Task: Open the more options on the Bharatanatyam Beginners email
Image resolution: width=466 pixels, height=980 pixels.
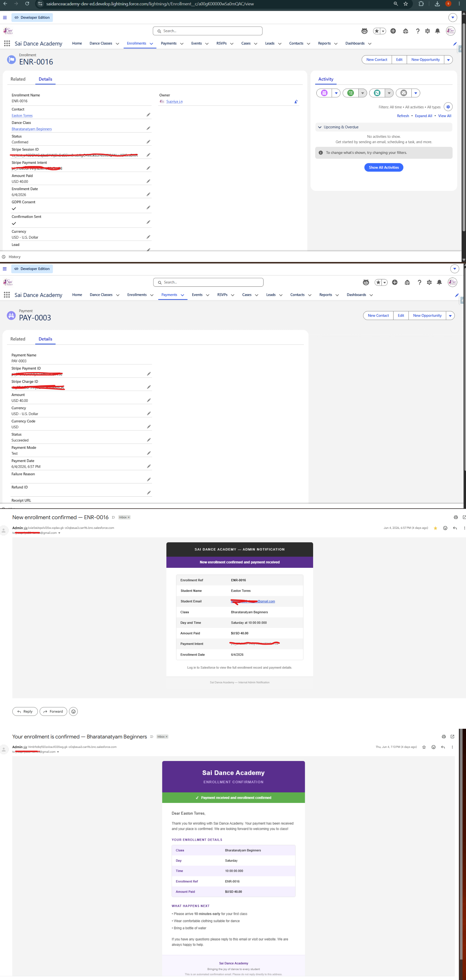Action: click(452, 747)
